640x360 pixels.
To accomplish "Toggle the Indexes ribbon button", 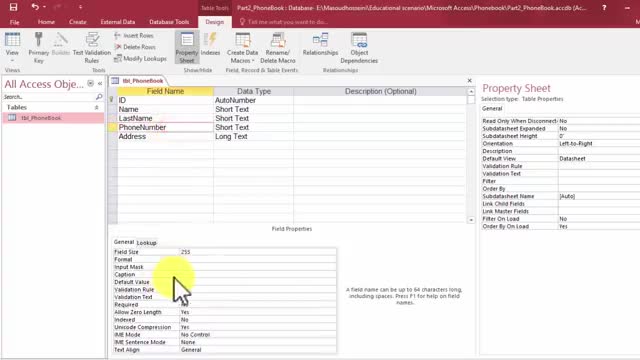I will click(210, 44).
